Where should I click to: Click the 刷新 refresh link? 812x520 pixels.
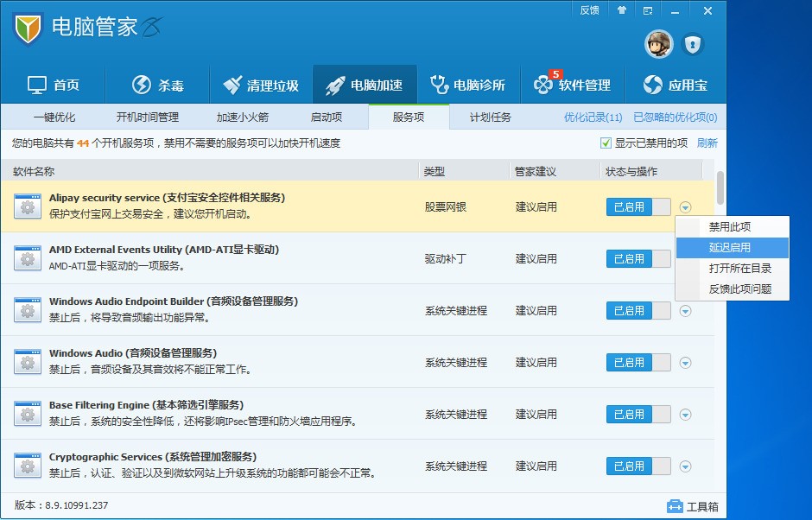(707, 143)
